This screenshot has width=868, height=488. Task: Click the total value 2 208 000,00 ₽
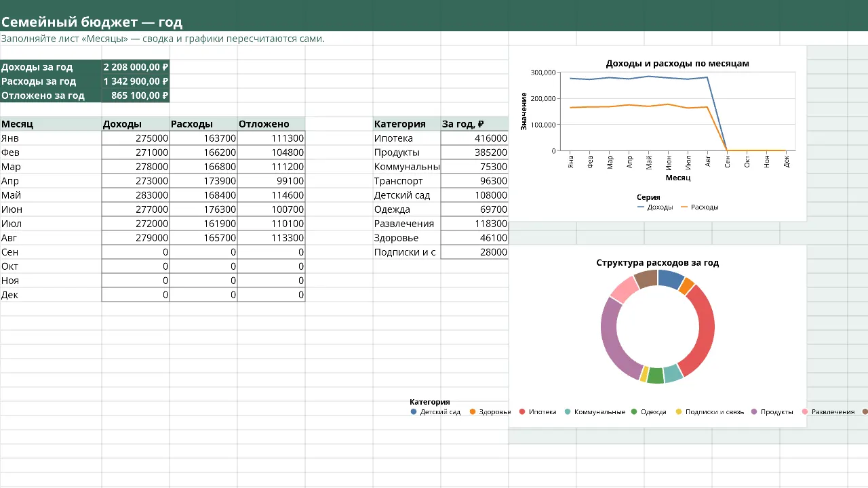click(136, 67)
